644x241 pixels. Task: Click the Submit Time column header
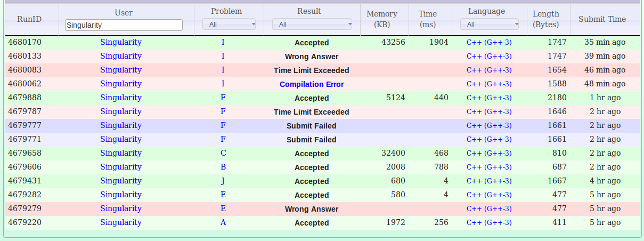point(602,19)
